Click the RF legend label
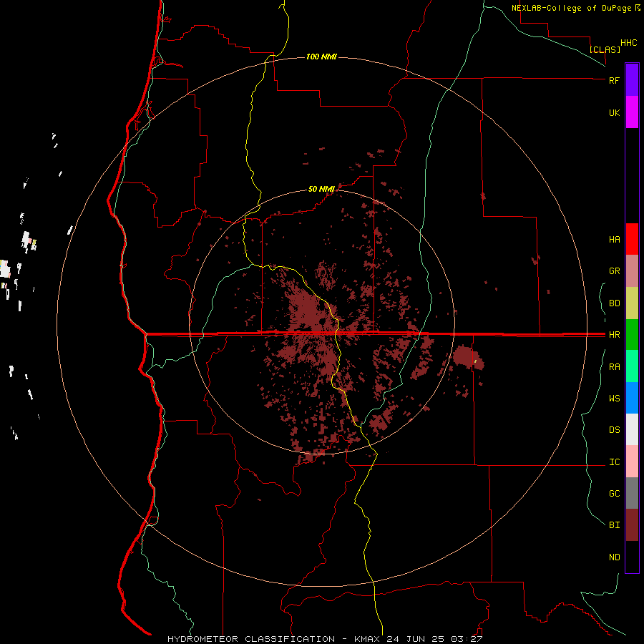The height and width of the screenshot is (644, 644). (x=614, y=80)
